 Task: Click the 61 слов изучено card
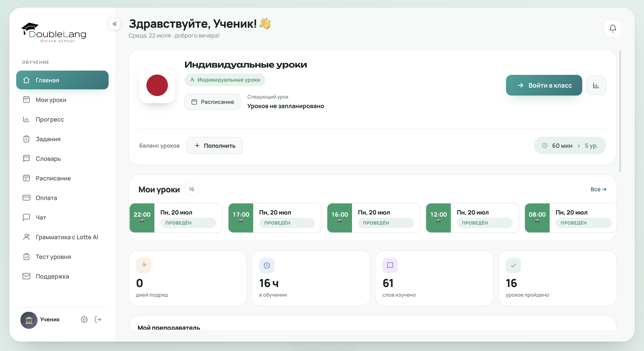pos(434,278)
